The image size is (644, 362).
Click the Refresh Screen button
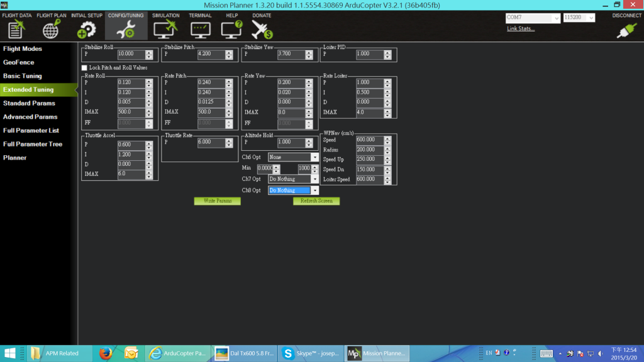coord(316,200)
